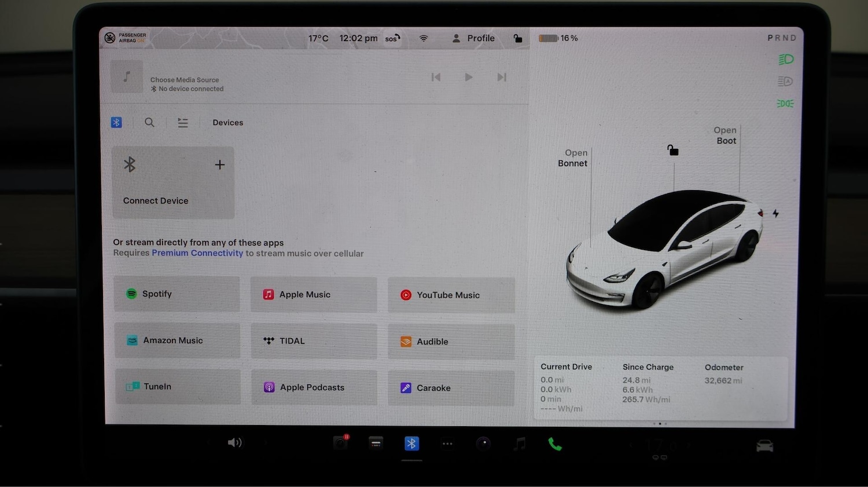Image resolution: width=868 pixels, height=487 pixels.
Task: Switch to the Devices tab
Action: click(227, 122)
